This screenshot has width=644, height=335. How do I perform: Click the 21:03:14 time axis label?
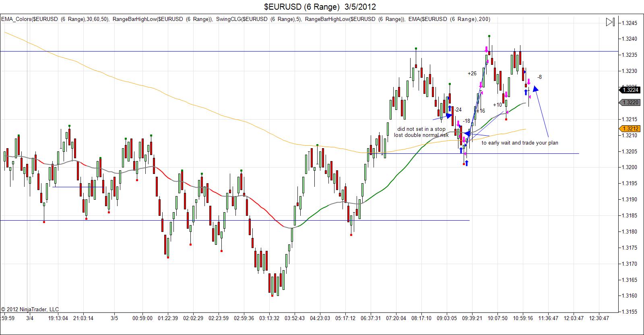[x=83, y=318]
